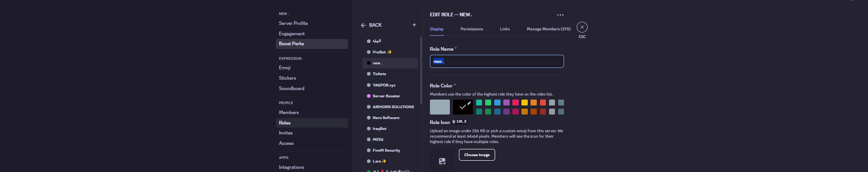Pick the light gray color in top row
This screenshot has height=172, width=868.
pyautogui.click(x=552, y=103)
